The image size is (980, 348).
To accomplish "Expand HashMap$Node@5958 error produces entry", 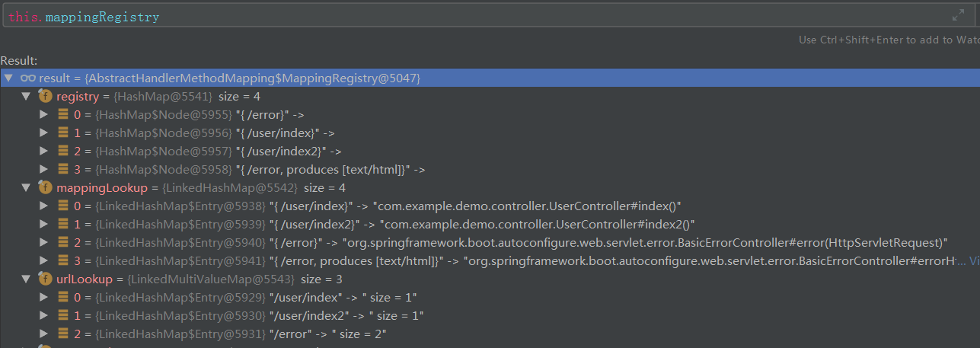I will (44, 170).
